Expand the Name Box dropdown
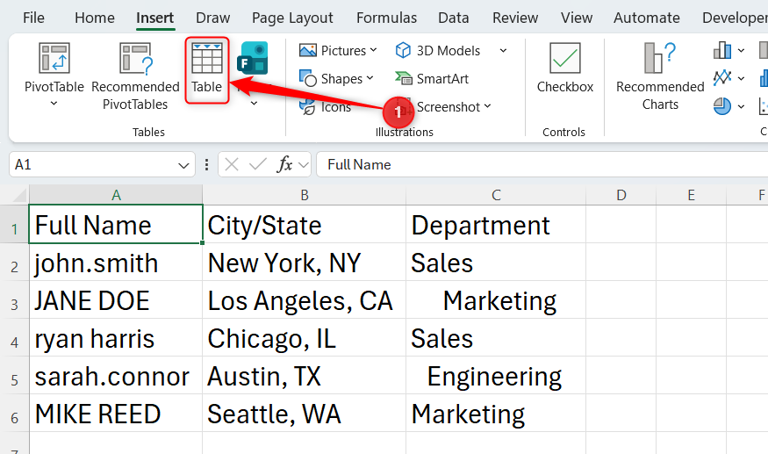The width and height of the screenshot is (768, 454). pos(184,166)
